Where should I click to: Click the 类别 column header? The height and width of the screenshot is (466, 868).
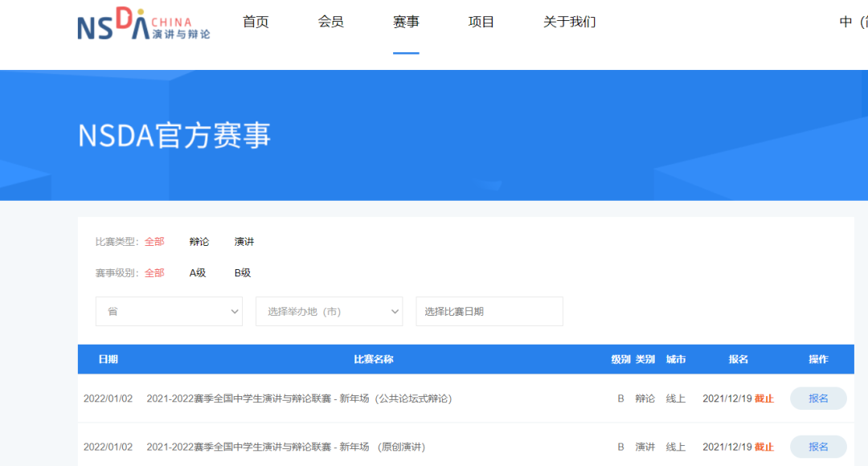click(645, 359)
